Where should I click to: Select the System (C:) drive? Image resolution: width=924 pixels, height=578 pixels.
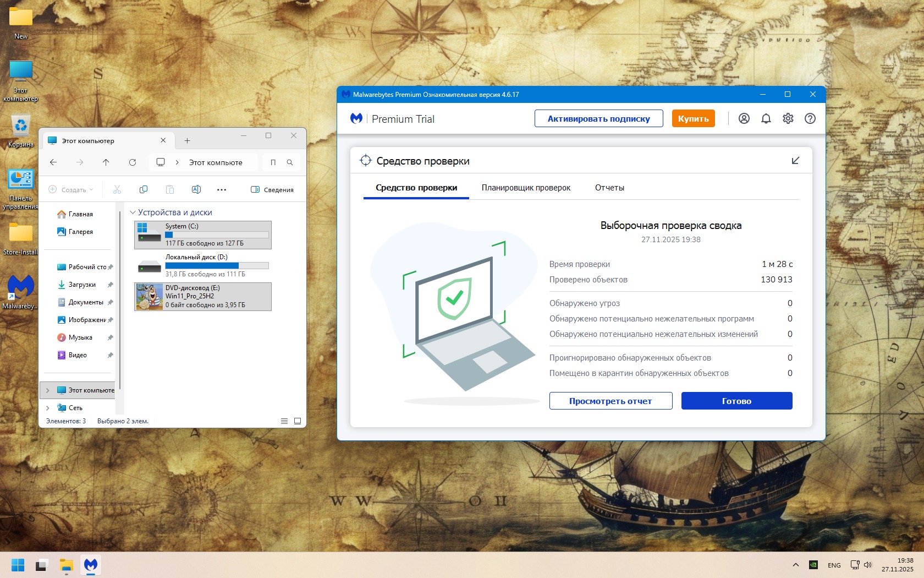203,235
